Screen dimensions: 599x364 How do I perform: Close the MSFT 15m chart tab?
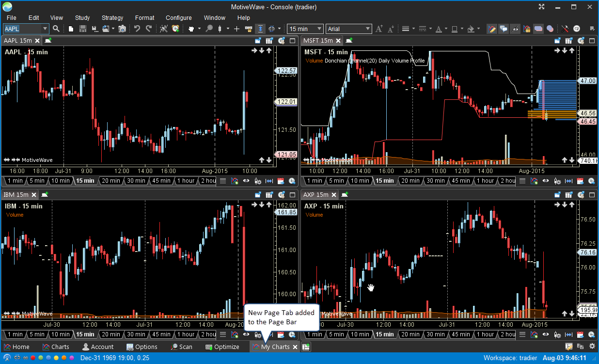[x=338, y=41]
